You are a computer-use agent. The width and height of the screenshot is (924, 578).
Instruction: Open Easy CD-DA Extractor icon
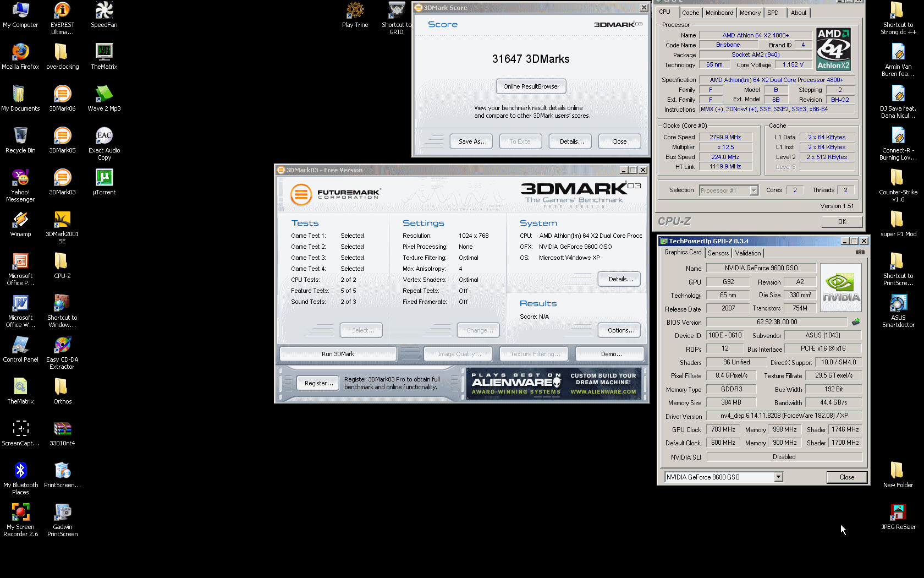click(x=62, y=353)
